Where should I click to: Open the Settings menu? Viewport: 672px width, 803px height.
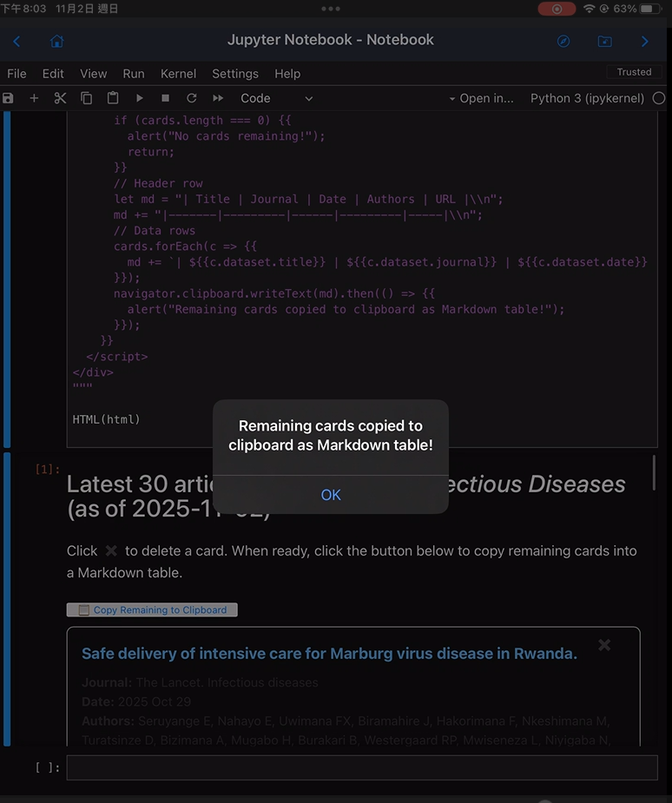(235, 74)
